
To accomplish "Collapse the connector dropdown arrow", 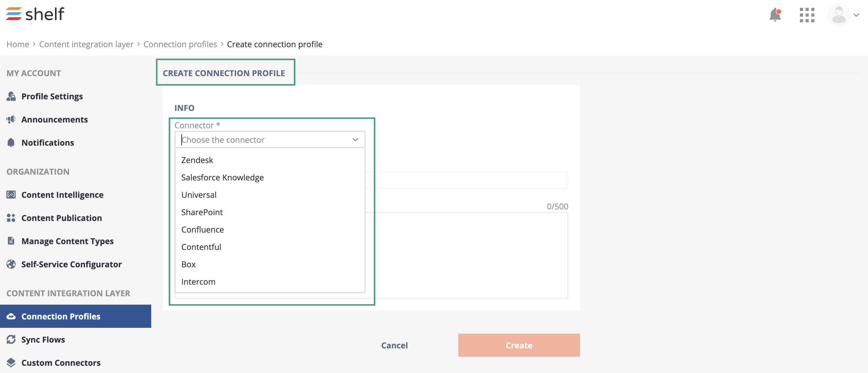I will [355, 140].
